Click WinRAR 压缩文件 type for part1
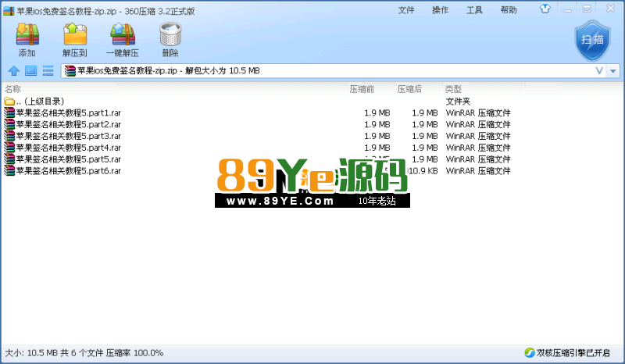This screenshot has height=364, width=625. tap(478, 112)
